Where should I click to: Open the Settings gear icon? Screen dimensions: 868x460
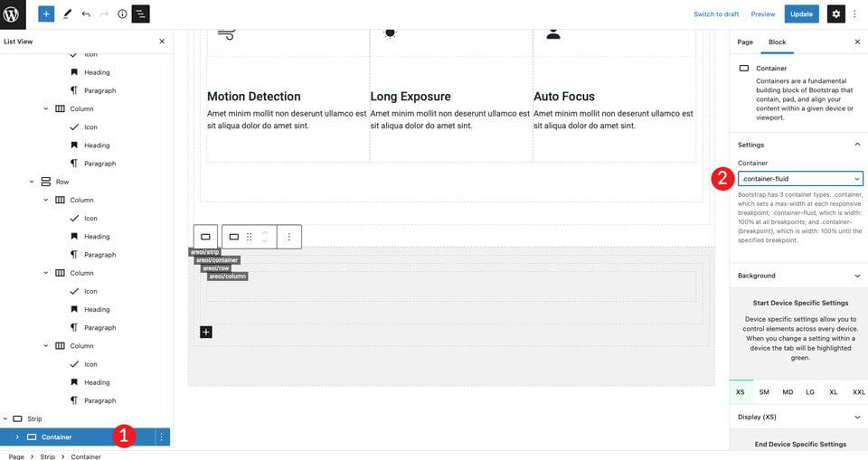pos(836,14)
